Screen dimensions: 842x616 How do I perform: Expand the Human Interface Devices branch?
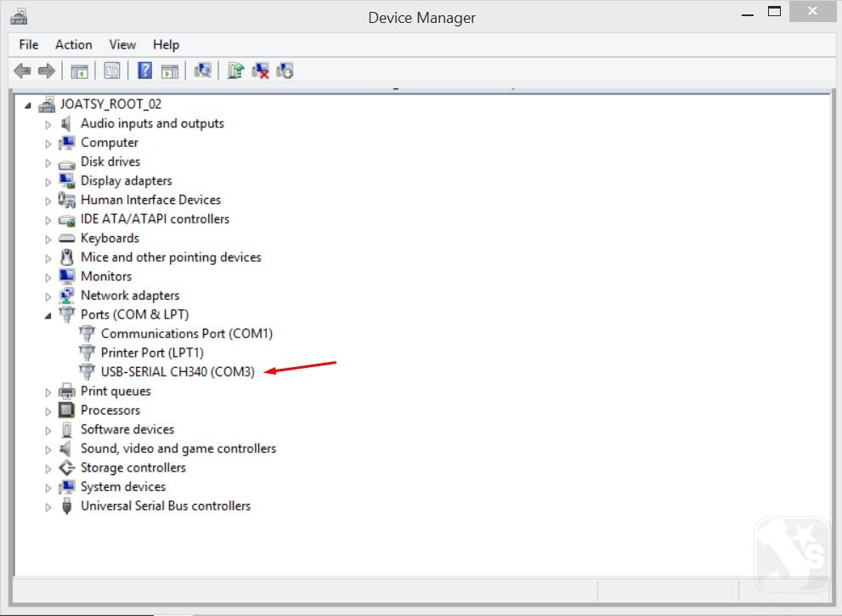48,201
